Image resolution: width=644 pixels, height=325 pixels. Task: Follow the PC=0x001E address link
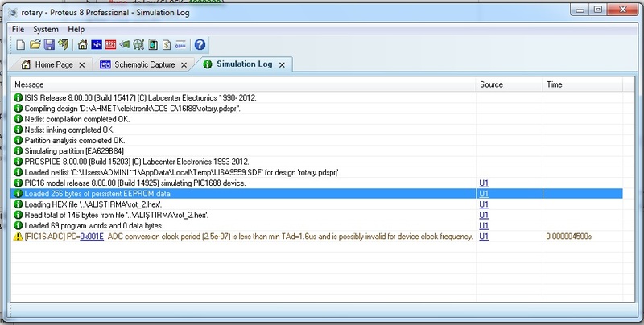tap(92, 237)
